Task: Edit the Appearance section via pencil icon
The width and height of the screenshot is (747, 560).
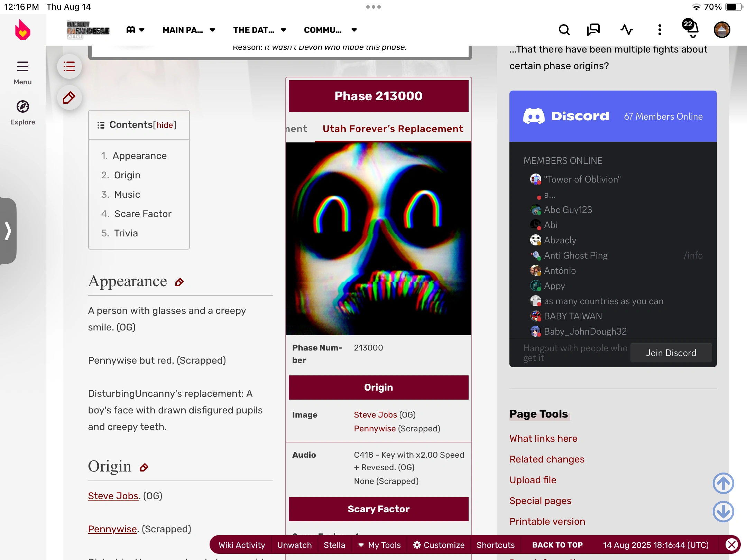Action: (x=179, y=282)
